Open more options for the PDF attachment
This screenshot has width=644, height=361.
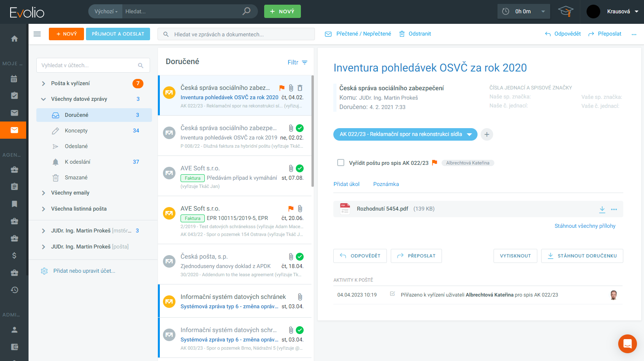click(x=614, y=209)
